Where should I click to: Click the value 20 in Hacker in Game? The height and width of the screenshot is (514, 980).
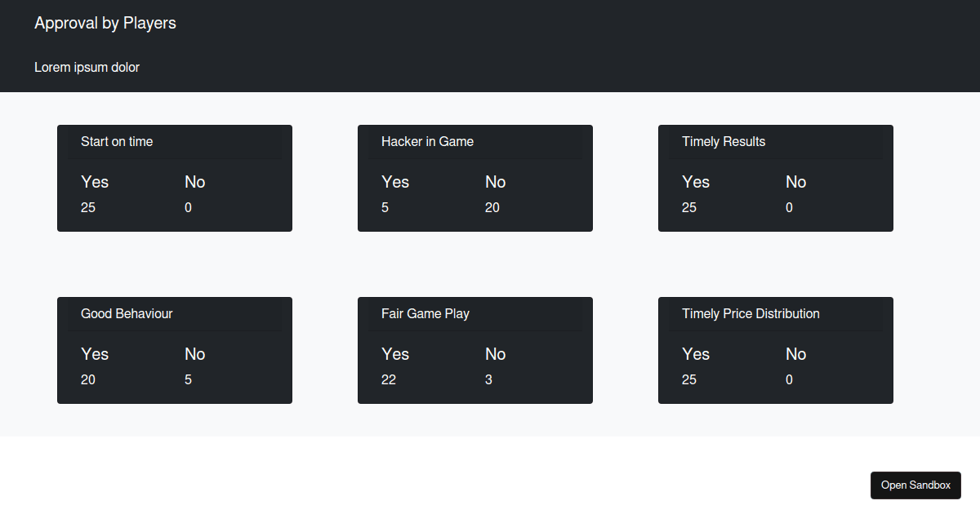point(492,207)
